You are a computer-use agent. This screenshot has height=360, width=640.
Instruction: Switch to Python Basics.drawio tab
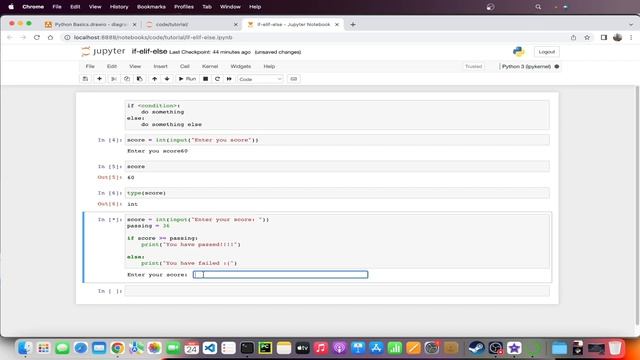tap(91, 24)
